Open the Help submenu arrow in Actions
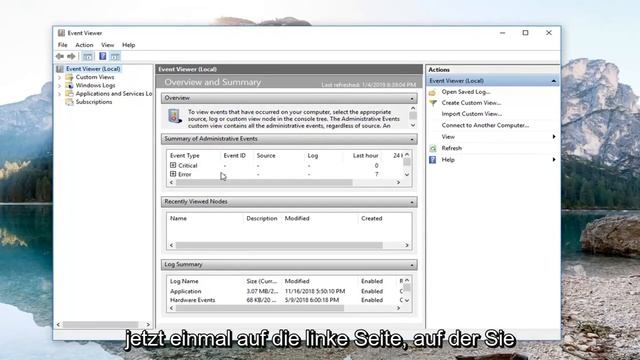Viewport: 640px width, 360px height. pyautogui.click(x=554, y=160)
